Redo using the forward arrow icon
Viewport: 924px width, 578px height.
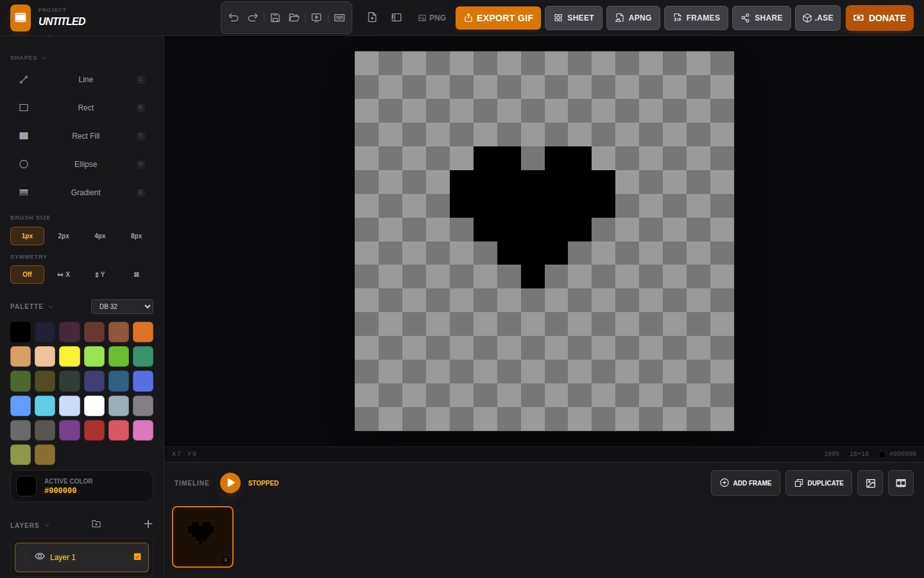point(253,18)
